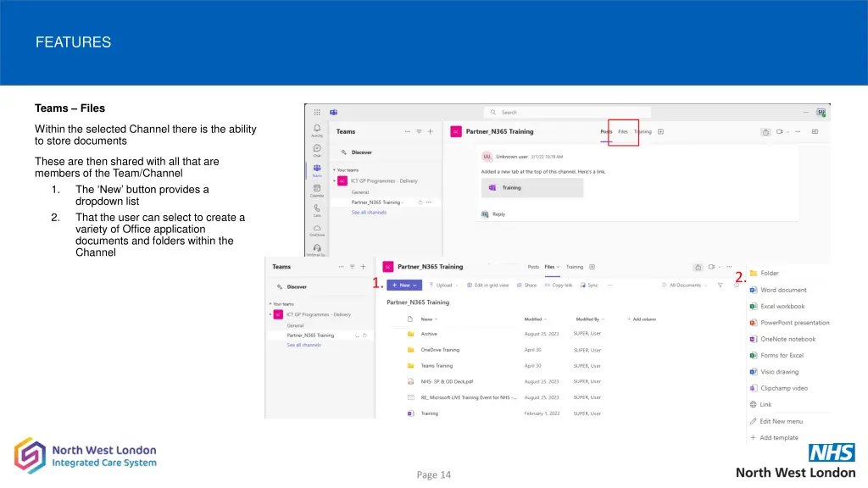Open the ellipsis overflow after Sync
This screenshot has height=488, width=868.
[610, 286]
